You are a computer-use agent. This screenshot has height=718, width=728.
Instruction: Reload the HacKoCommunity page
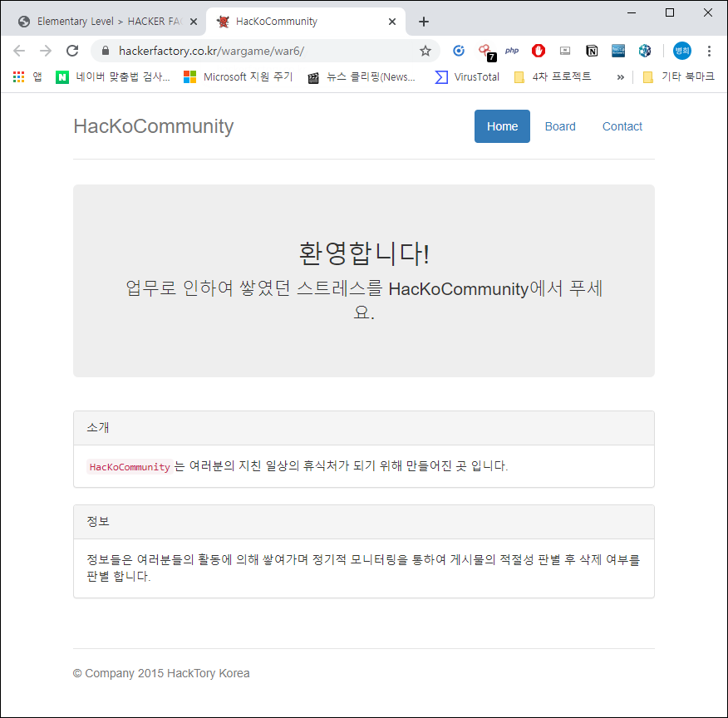(71, 50)
